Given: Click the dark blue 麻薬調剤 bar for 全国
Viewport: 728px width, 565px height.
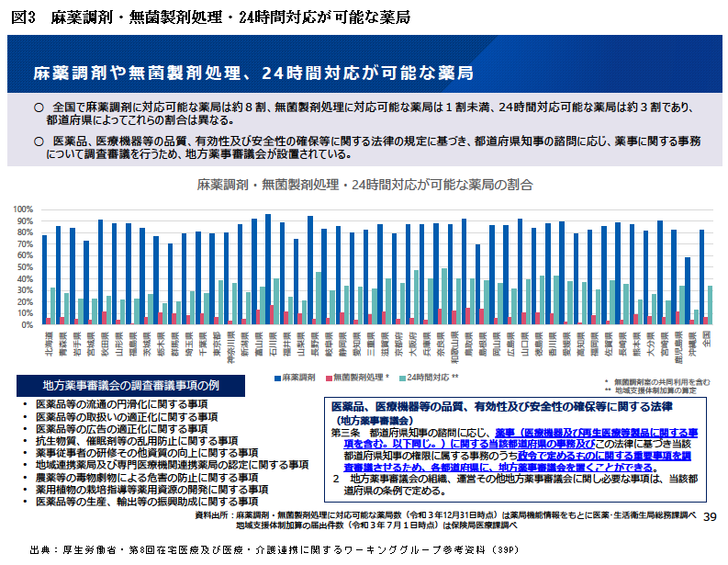Looking at the screenshot, I should [x=701, y=277].
